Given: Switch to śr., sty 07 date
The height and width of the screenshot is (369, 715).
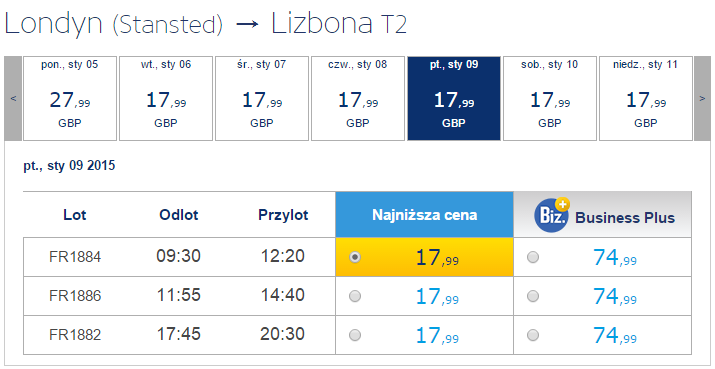Looking at the screenshot, I should pyautogui.click(x=262, y=99).
